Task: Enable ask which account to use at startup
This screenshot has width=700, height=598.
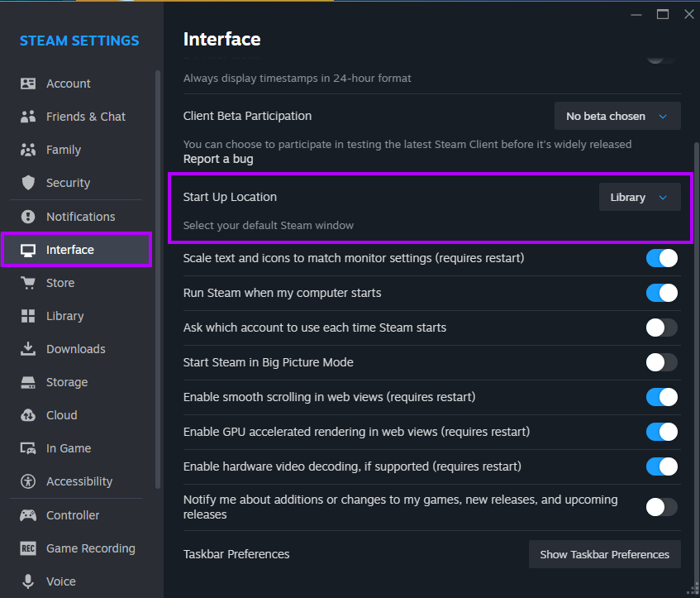Action: click(x=662, y=328)
